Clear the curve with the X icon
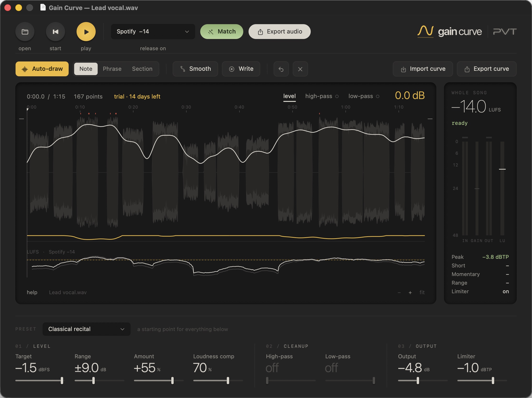 tap(300, 69)
